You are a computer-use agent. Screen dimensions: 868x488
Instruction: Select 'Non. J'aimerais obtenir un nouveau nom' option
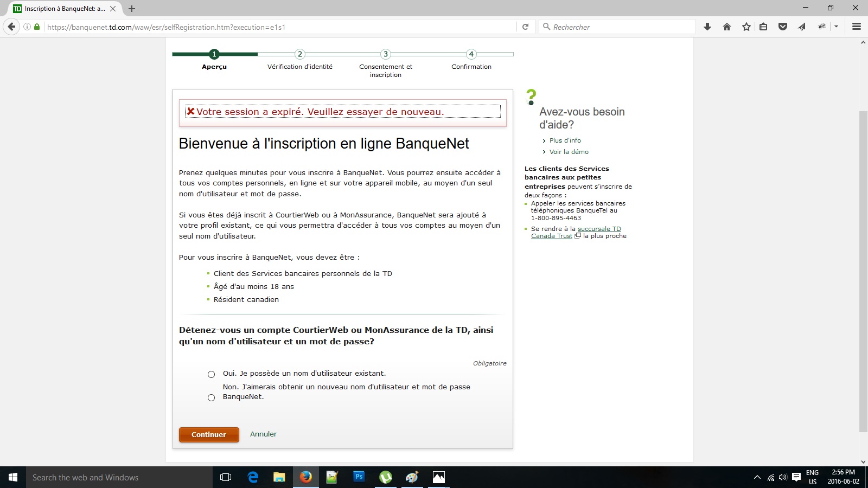click(x=212, y=397)
